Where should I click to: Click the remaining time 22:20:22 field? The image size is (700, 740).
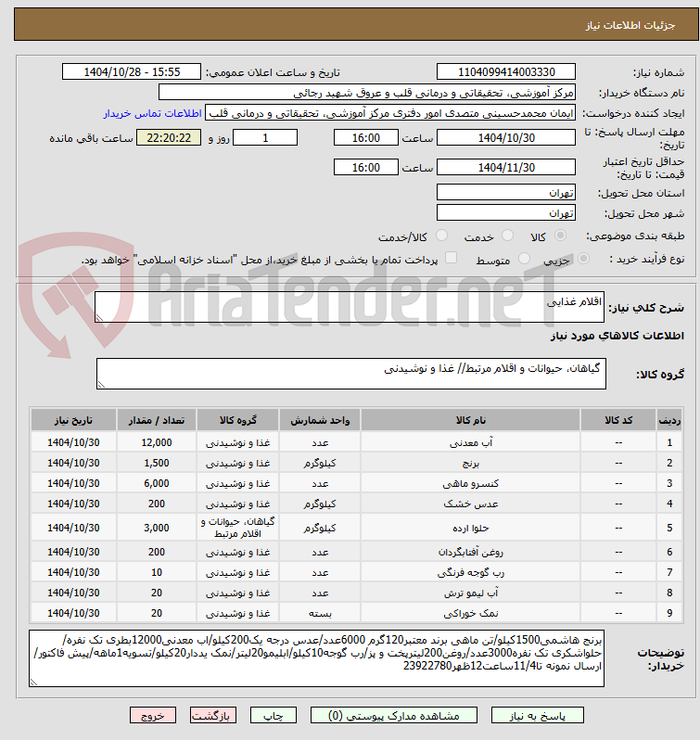169,138
